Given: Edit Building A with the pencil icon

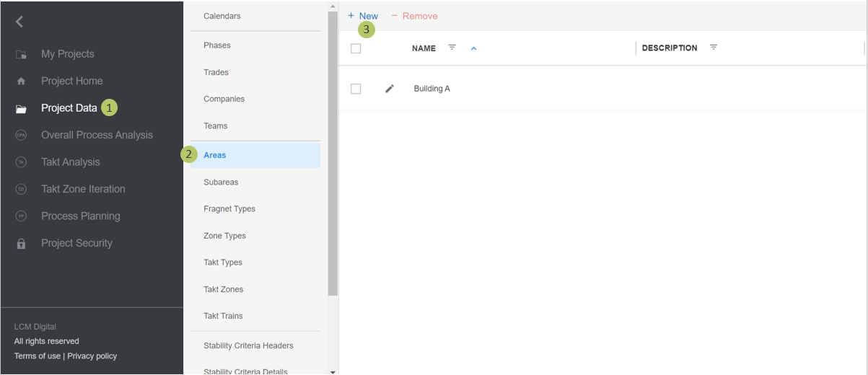Looking at the screenshot, I should click(390, 89).
